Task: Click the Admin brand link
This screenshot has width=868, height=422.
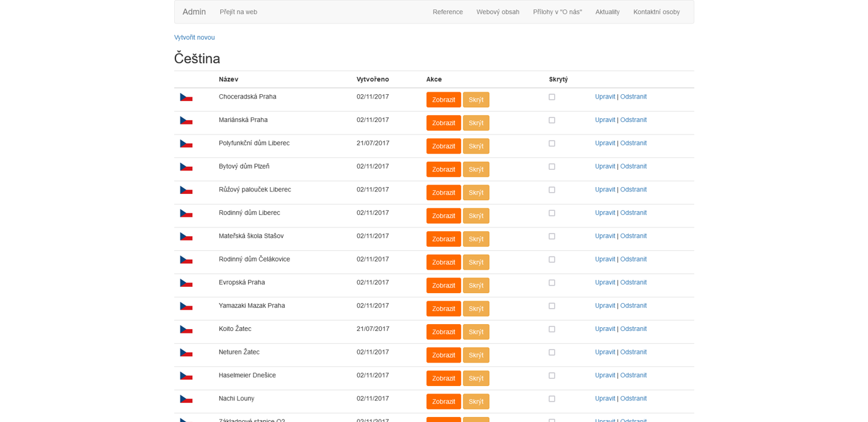Action: coord(194,12)
